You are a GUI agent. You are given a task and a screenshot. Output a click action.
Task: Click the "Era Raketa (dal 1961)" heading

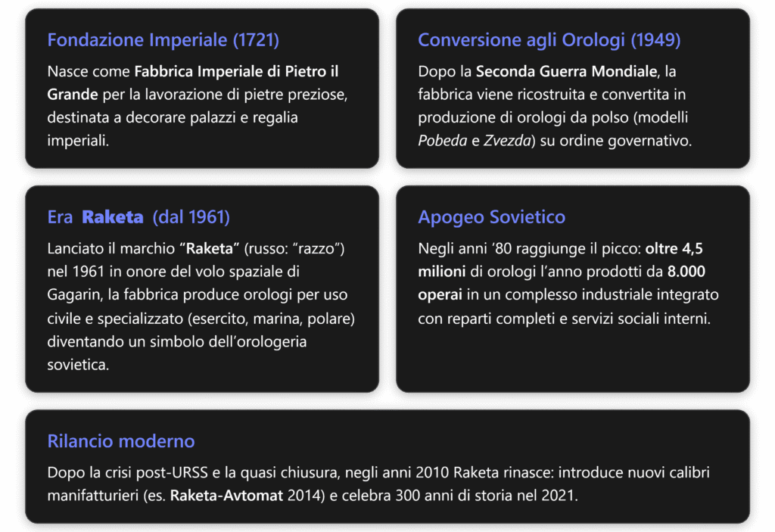(x=139, y=217)
